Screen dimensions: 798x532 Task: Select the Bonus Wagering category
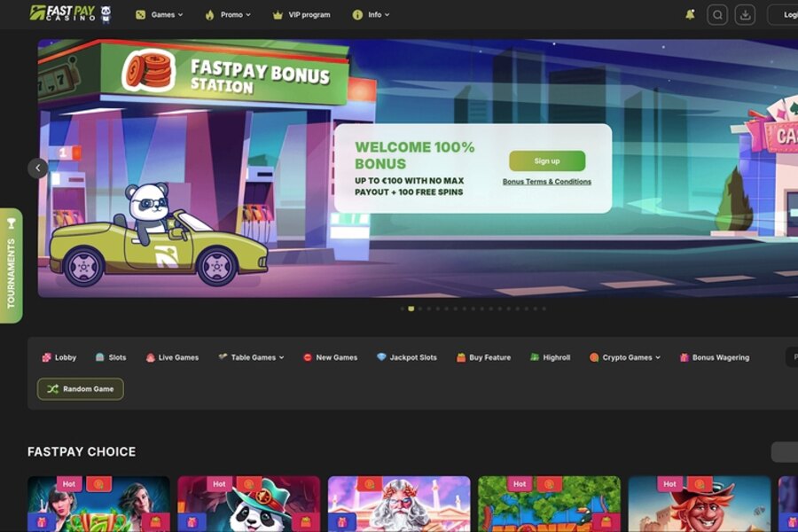(x=715, y=357)
